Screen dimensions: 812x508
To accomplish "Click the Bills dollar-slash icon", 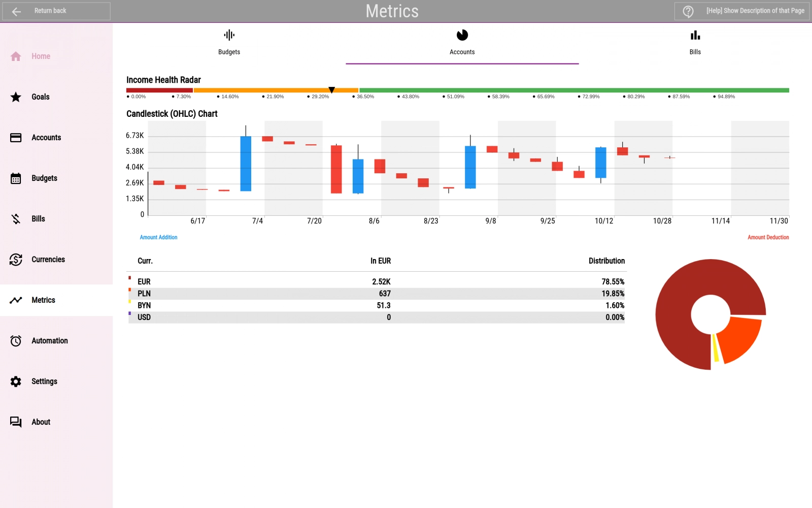I will (x=16, y=219).
